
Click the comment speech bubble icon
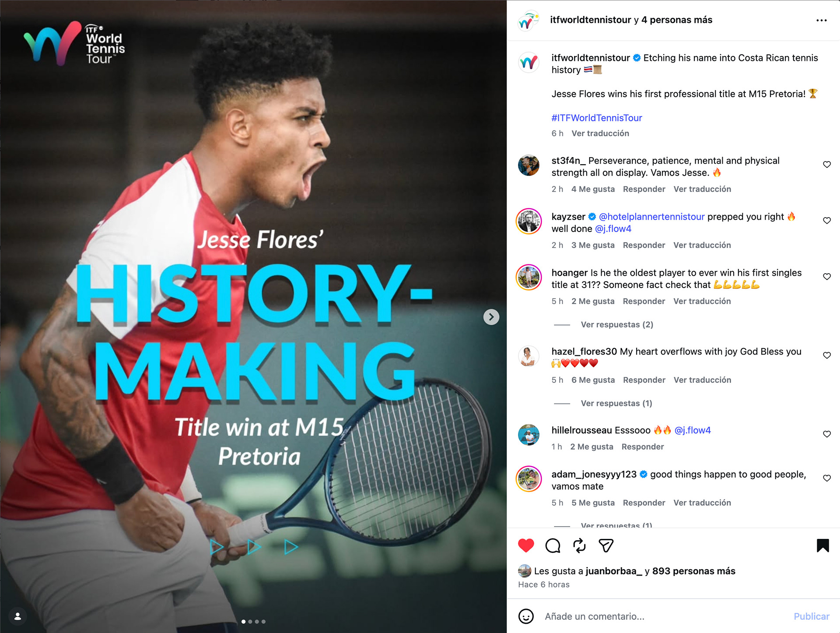click(x=553, y=545)
